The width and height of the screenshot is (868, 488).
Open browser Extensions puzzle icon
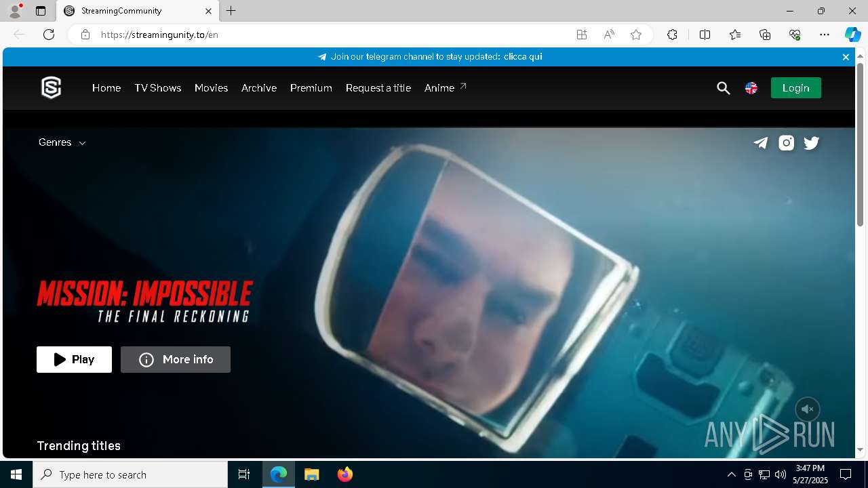[x=672, y=35]
